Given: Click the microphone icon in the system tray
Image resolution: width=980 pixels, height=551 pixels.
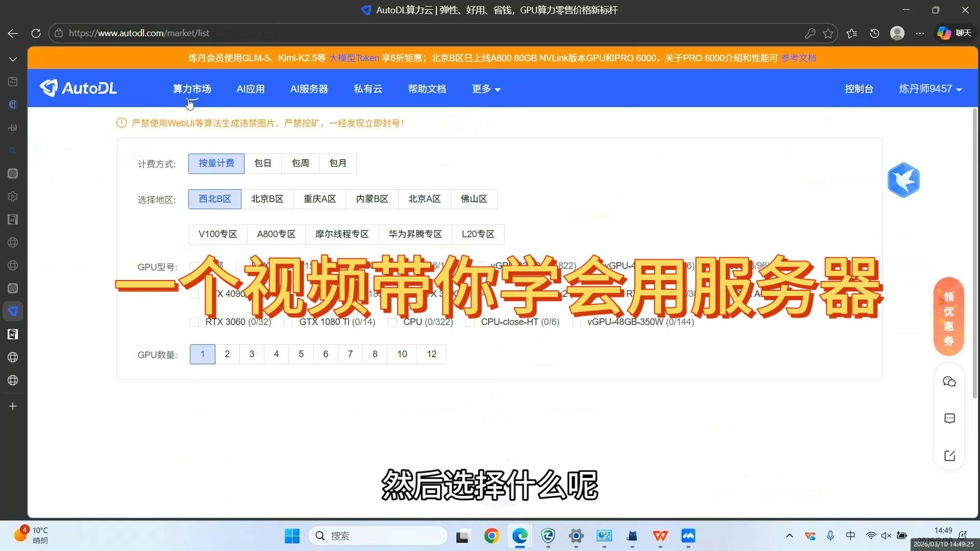Looking at the screenshot, I should (830, 535).
